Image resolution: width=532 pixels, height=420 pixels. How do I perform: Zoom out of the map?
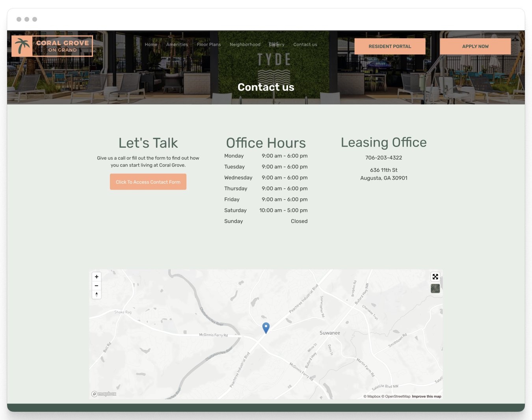[96, 285]
